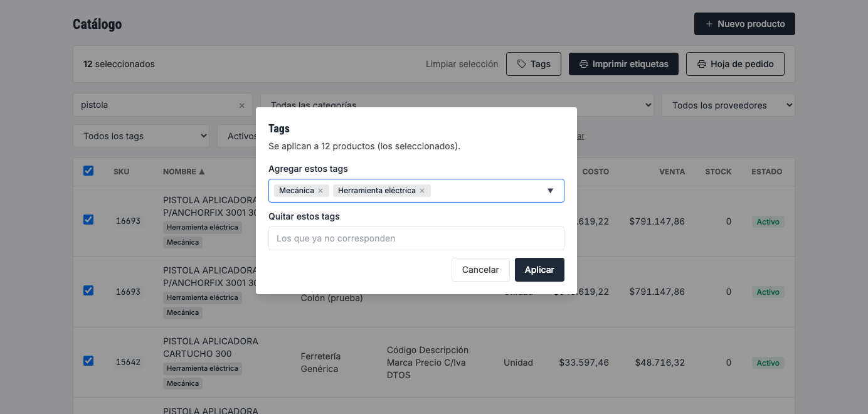Screen dimensions: 868x414
Task: Expand the "Agregar estos tags" dropdown arrow
Action: click(x=551, y=191)
